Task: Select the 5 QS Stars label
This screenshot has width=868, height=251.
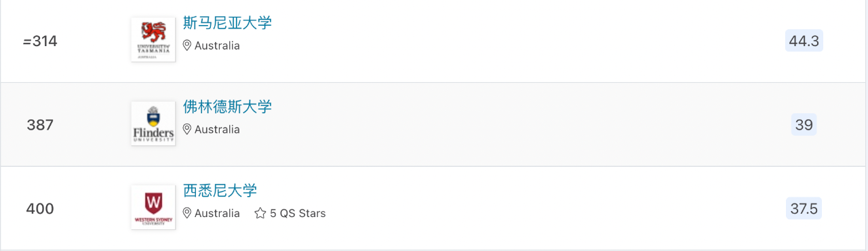Action: click(x=298, y=213)
